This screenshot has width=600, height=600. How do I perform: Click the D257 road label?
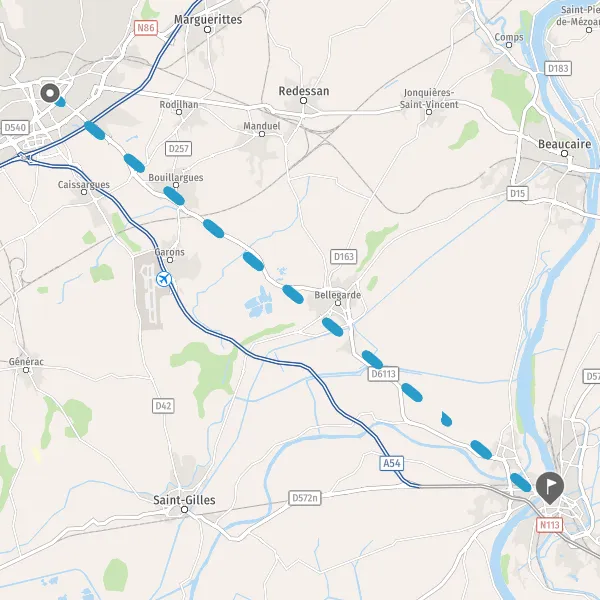tap(179, 148)
